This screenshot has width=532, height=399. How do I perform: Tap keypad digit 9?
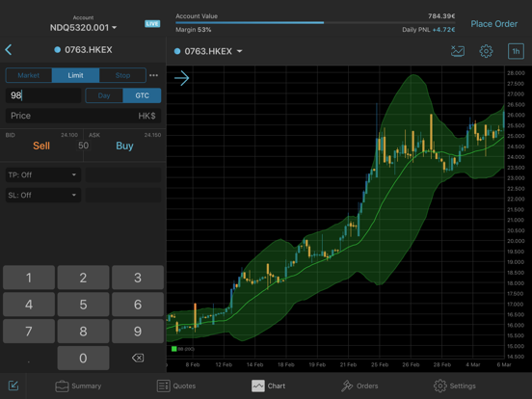pos(138,332)
